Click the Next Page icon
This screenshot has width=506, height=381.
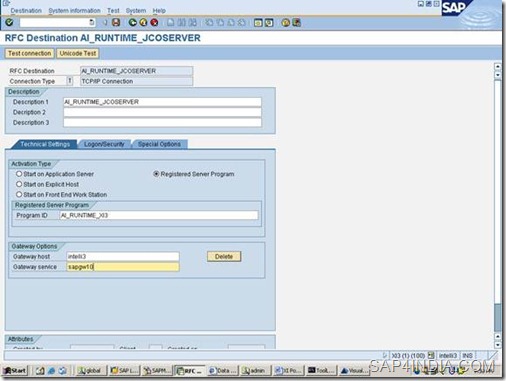click(x=231, y=22)
